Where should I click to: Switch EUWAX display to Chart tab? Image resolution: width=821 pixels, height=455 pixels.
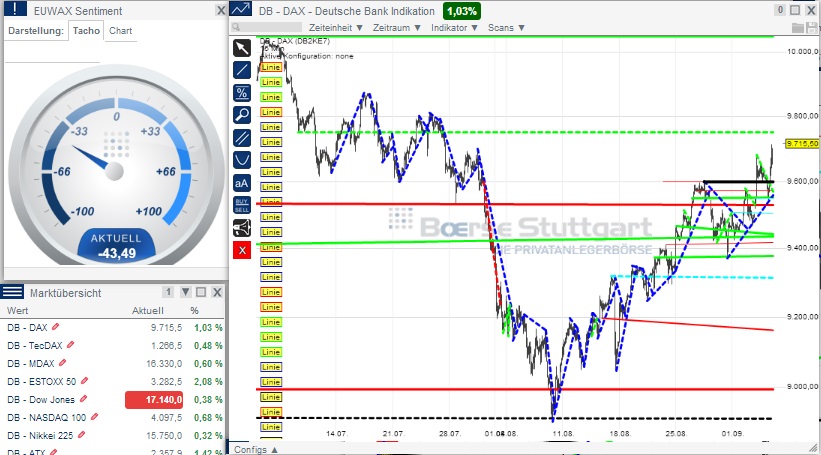120,30
